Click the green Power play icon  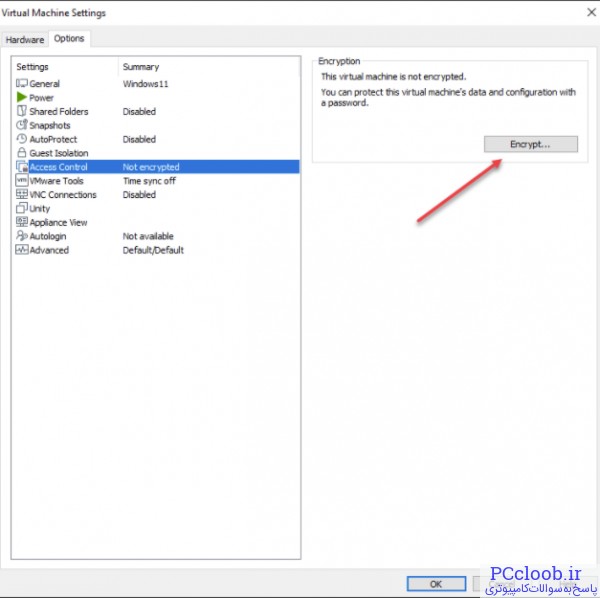(x=22, y=97)
